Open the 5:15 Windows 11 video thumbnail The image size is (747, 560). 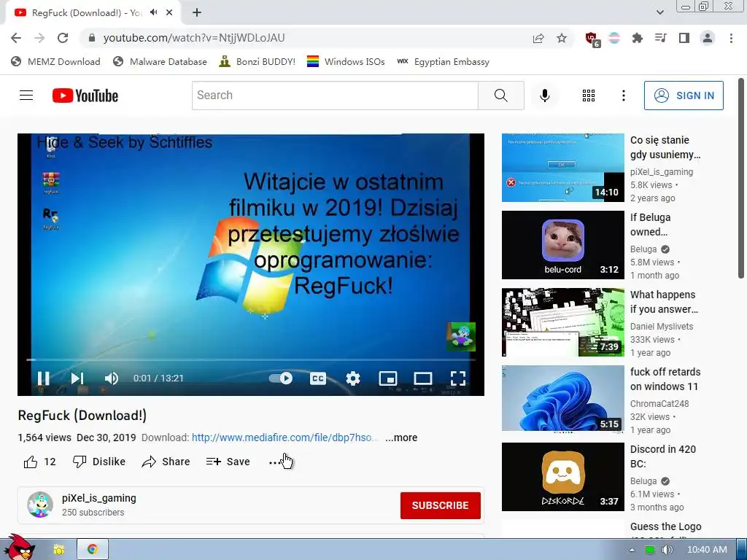click(562, 398)
